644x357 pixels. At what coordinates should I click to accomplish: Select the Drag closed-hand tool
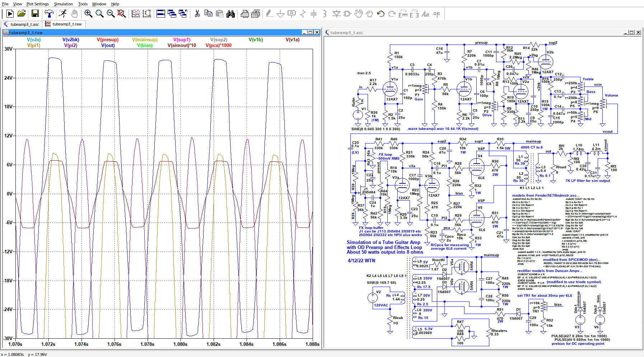(x=370, y=14)
